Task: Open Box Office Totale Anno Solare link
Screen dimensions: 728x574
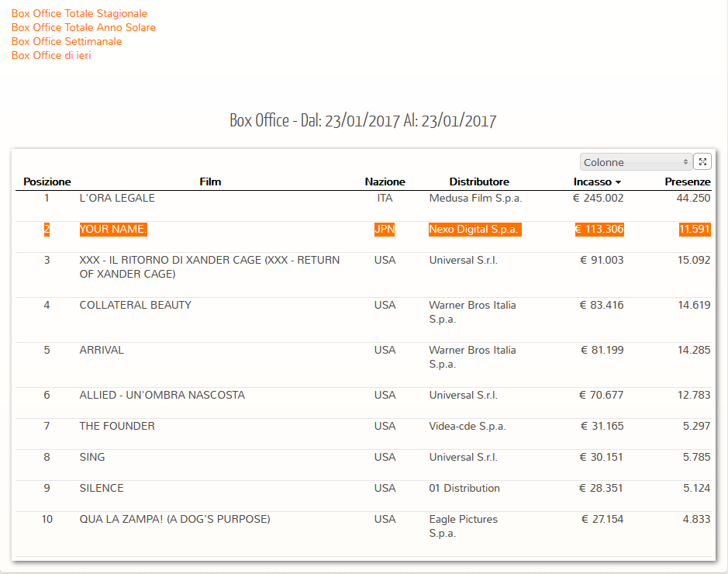Action: pos(84,27)
